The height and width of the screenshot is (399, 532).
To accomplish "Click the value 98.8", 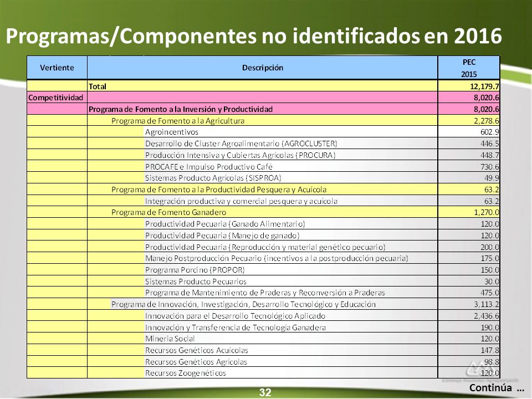I will [x=492, y=362].
